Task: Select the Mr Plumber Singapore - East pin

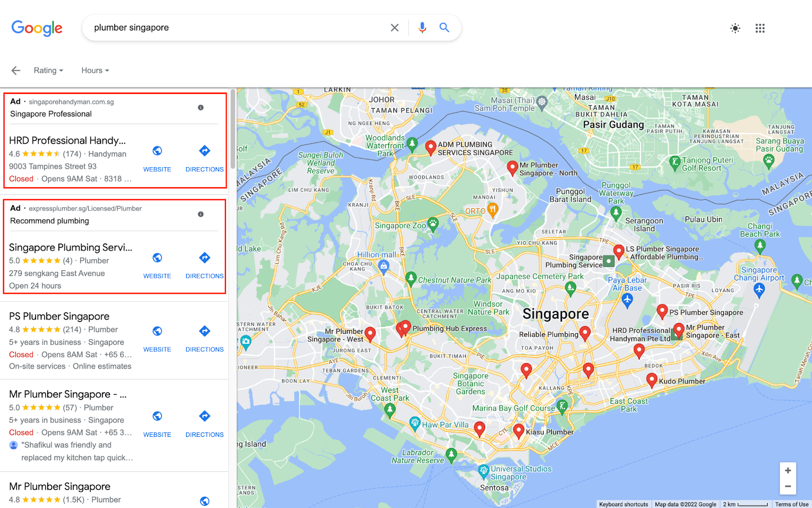Action: click(679, 330)
